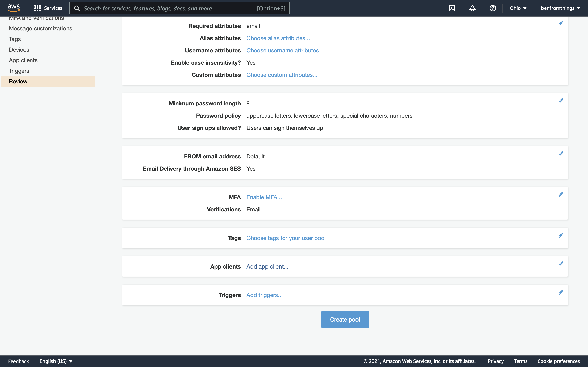Edit the Triggers section pencil icon
This screenshot has width=588, height=367.
pyautogui.click(x=561, y=292)
